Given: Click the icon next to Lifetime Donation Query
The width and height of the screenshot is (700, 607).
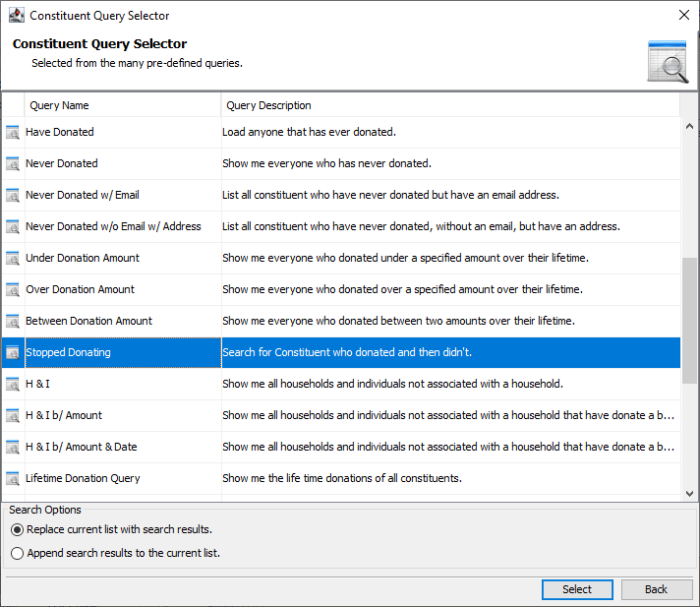Looking at the screenshot, I should tap(13, 479).
